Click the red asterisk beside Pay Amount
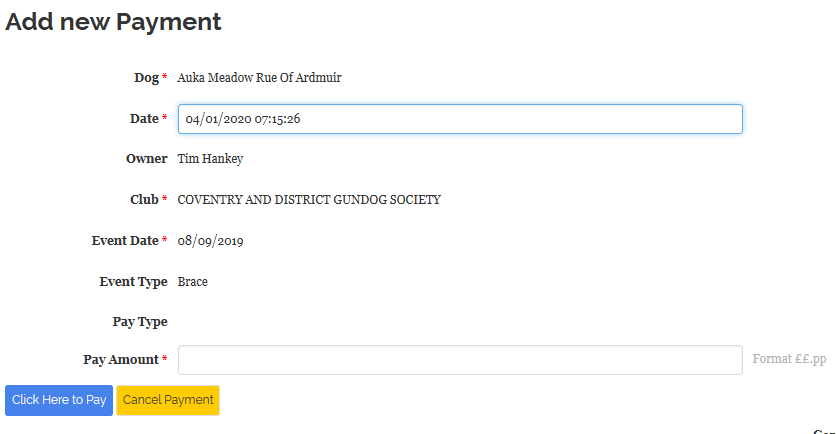 pos(165,358)
